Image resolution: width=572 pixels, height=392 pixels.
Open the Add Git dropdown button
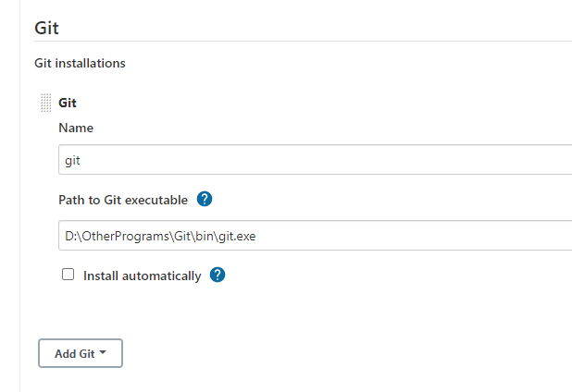[x=80, y=353]
